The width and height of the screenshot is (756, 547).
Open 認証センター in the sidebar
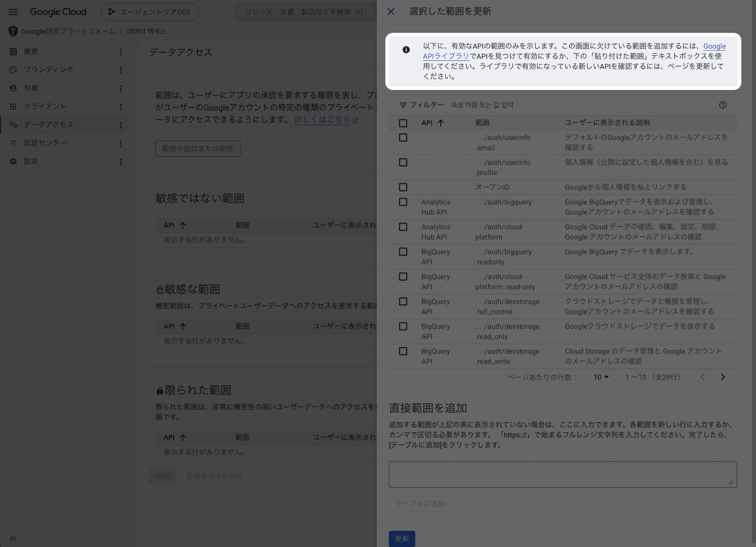point(45,143)
